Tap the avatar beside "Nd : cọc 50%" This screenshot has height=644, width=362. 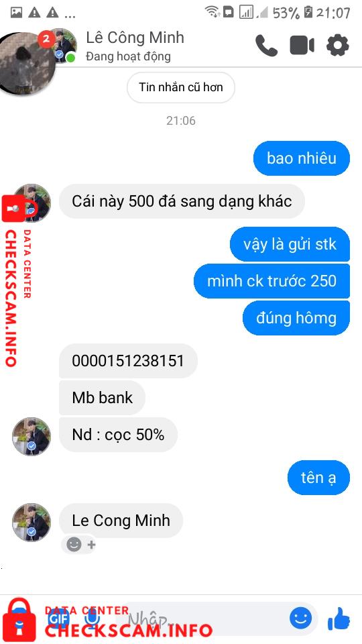(32, 437)
